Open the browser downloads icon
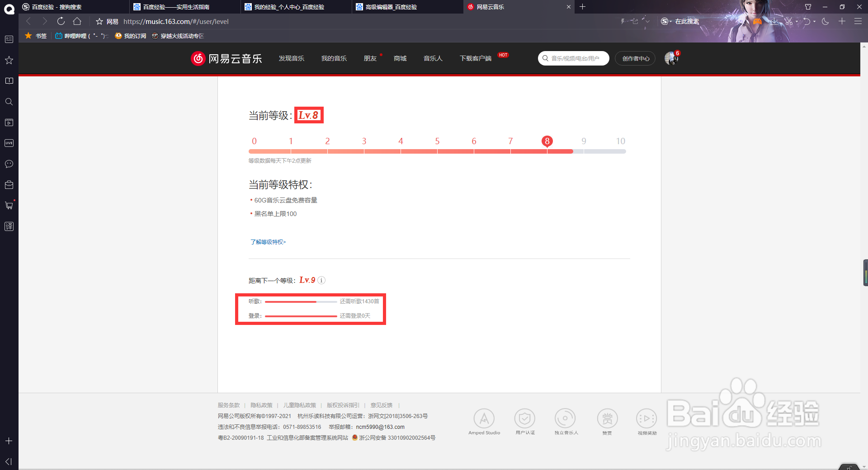The height and width of the screenshot is (470, 868). coord(774,21)
